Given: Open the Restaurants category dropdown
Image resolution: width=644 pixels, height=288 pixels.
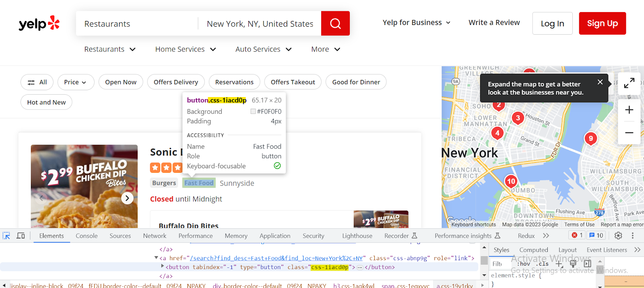Looking at the screenshot, I should coord(110,49).
